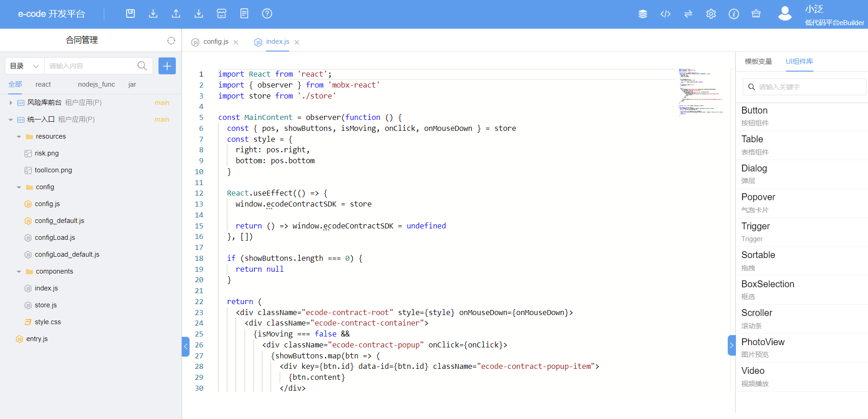Click the toolbox icon in header

click(x=756, y=14)
